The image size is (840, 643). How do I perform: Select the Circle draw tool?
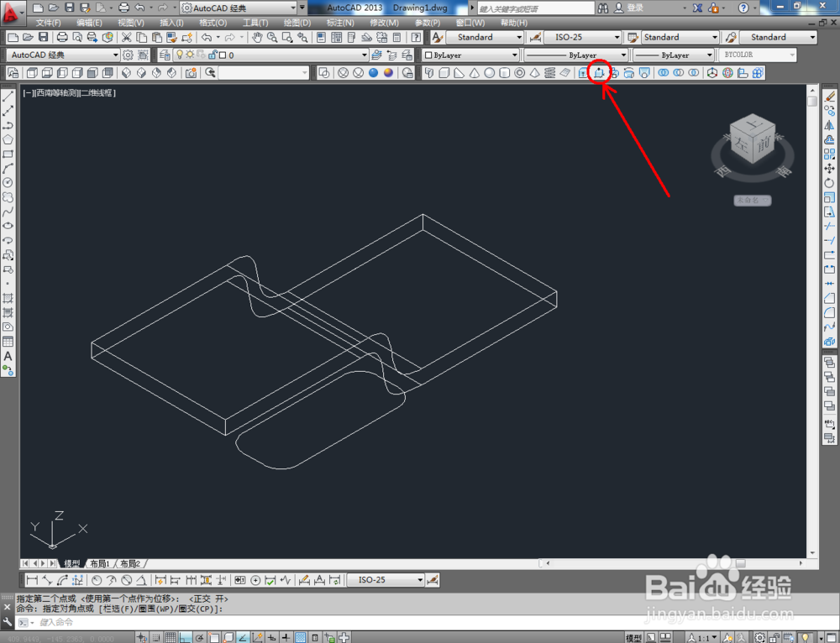pyautogui.click(x=8, y=183)
